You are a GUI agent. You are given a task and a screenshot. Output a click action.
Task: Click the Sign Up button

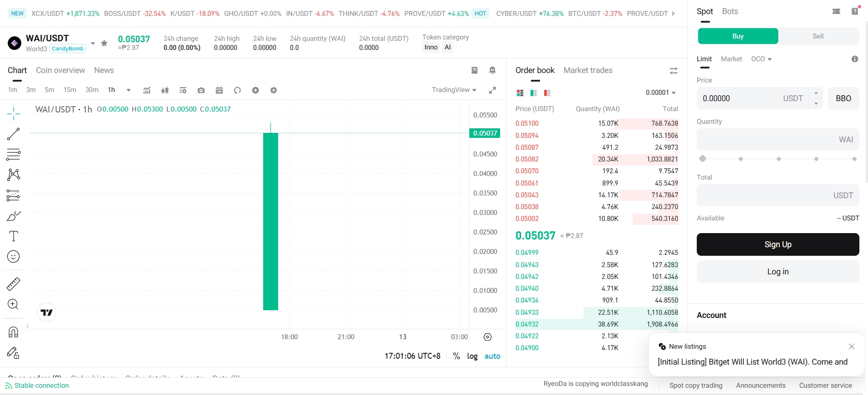click(x=778, y=244)
